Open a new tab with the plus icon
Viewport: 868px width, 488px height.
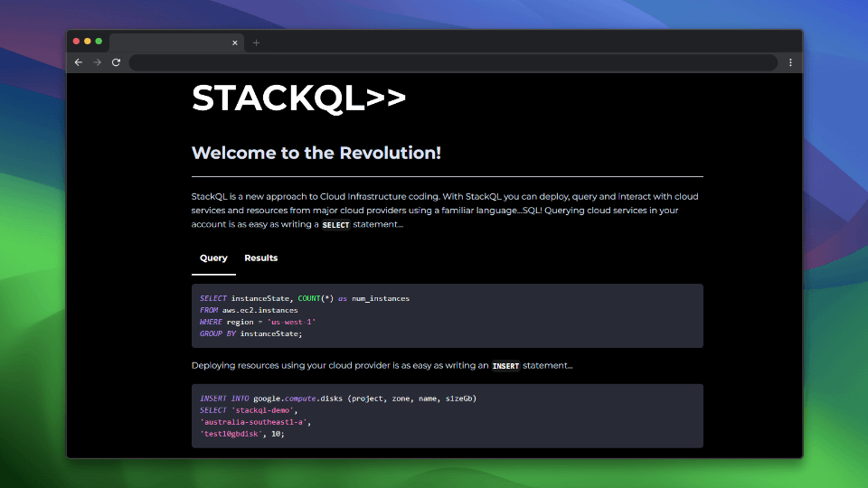coord(256,42)
